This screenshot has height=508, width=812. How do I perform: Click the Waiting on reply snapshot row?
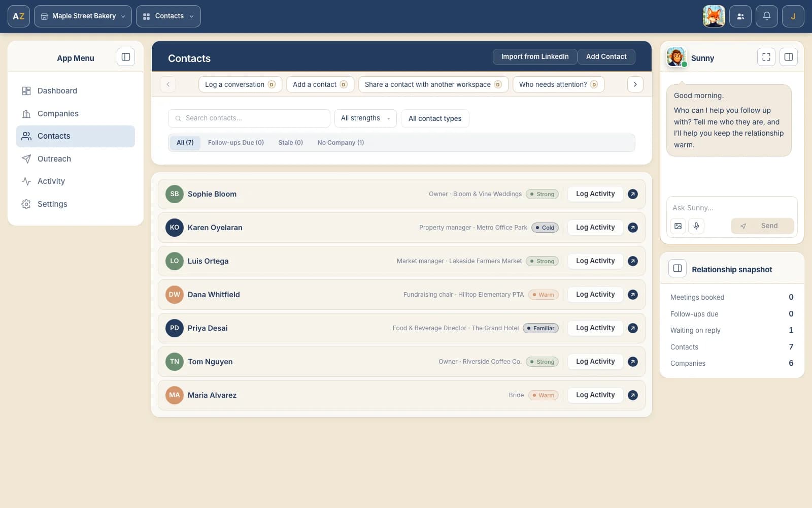point(732,330)
